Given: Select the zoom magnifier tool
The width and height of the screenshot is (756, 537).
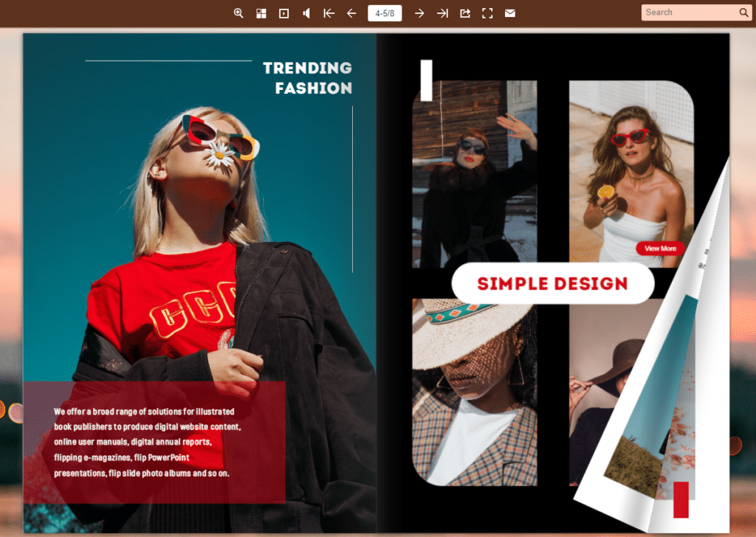Looking at the screenshot, I should point(238,13).
